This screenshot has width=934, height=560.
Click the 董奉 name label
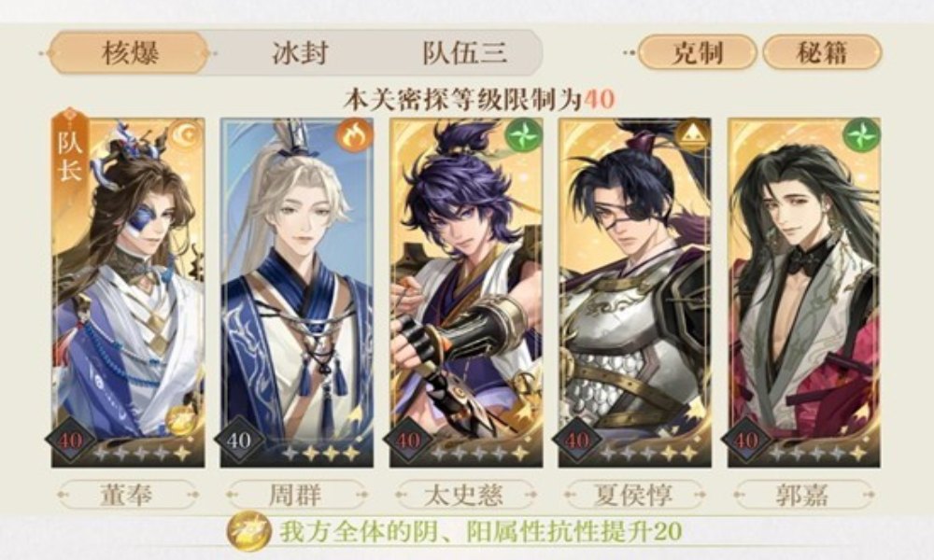(x=127, y=495)
